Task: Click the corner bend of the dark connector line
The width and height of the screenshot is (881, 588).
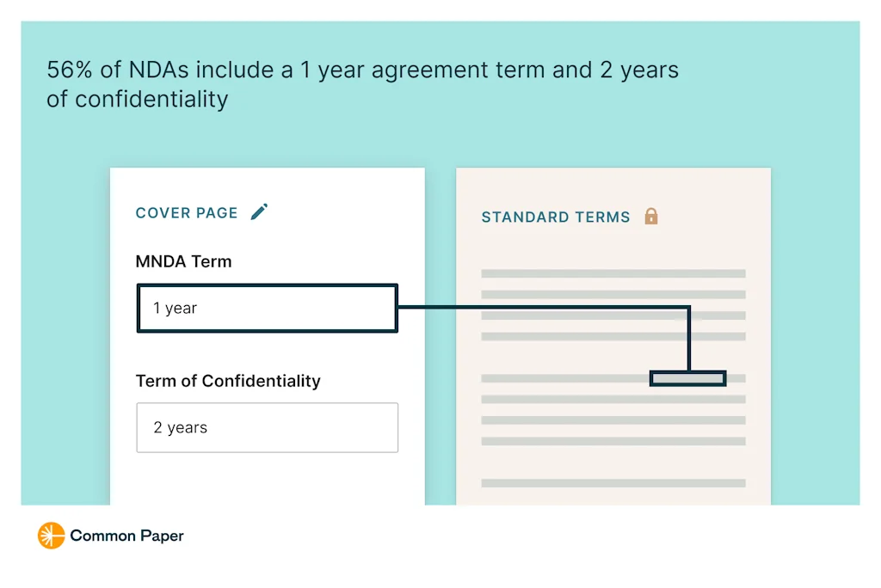Action: pos(688,307)
